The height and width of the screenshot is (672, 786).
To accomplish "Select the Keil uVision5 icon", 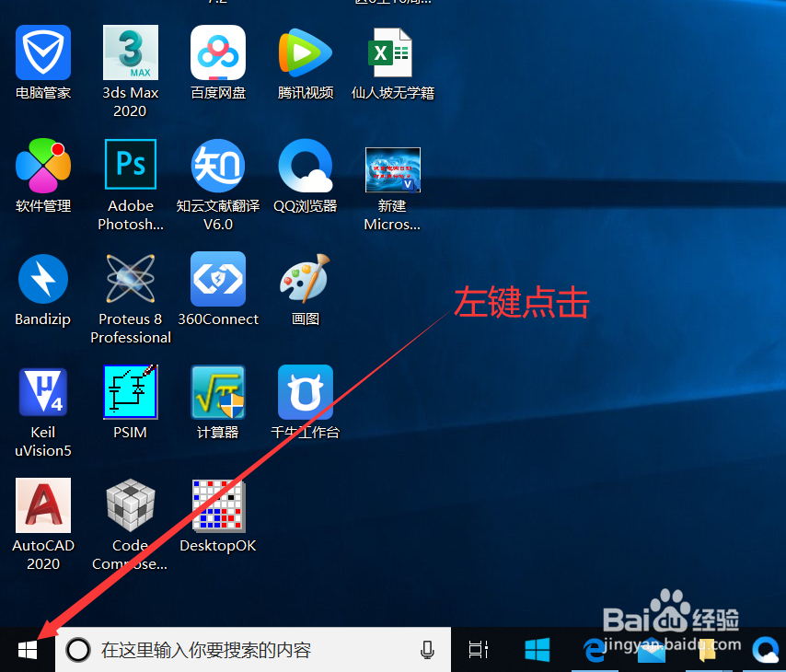I will click(43, 392).
